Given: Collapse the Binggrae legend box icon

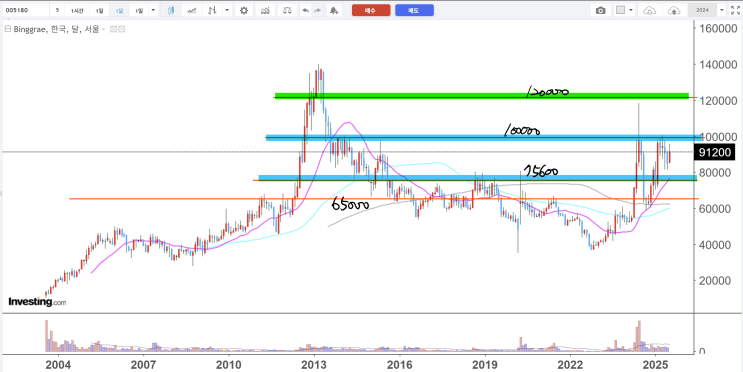Looking at the screenshot, I should pos(8,29).
